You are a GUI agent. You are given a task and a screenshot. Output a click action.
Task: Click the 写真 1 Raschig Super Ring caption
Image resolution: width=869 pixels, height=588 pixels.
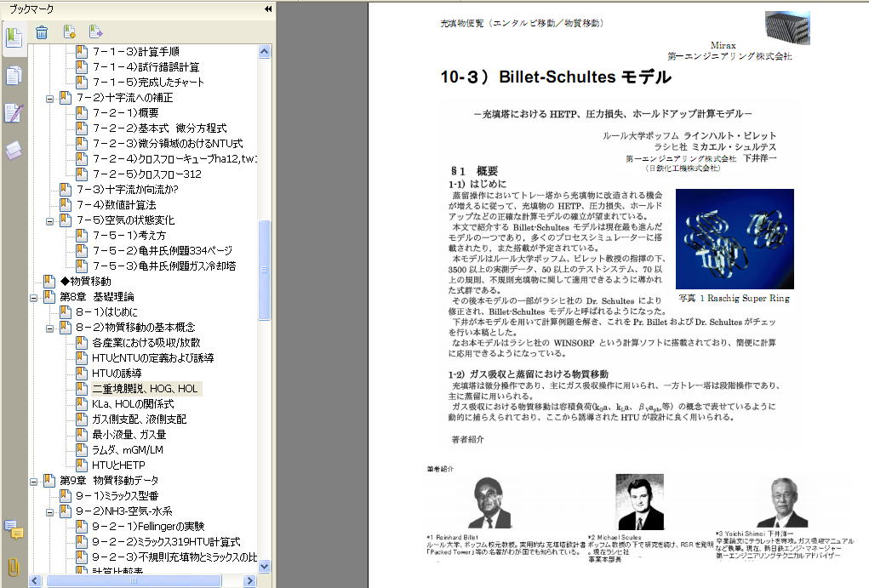click(735, 298)
